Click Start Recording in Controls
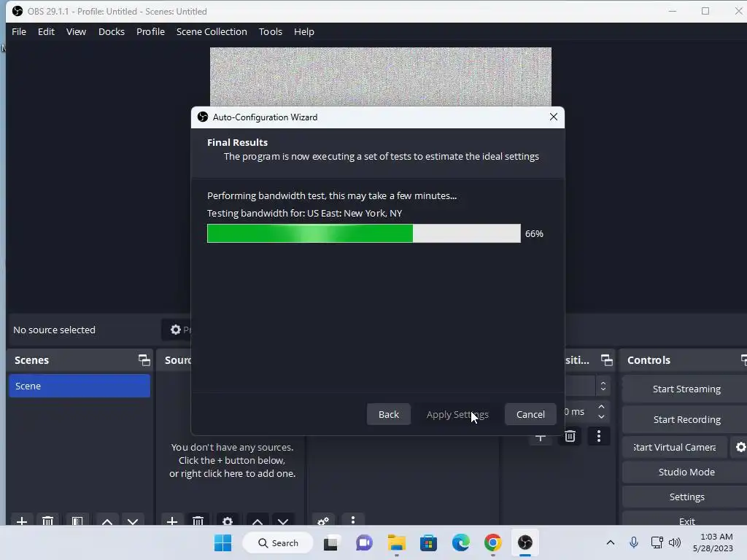 click(686, 419)
